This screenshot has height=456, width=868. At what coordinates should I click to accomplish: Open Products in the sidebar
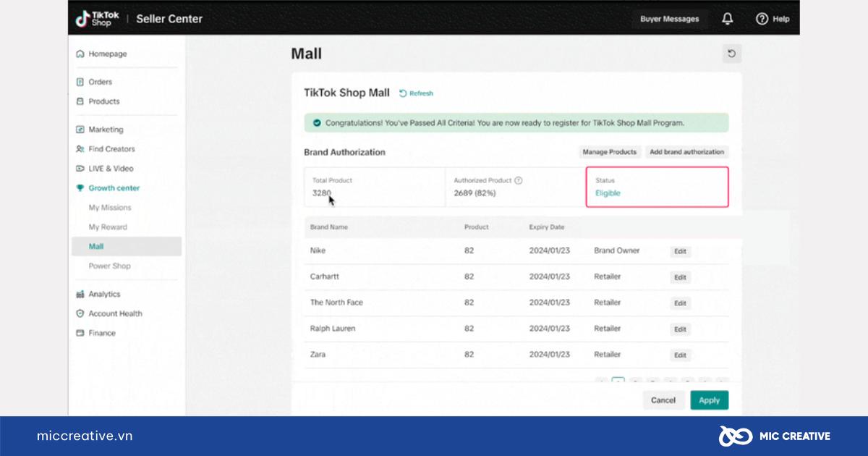104,101
